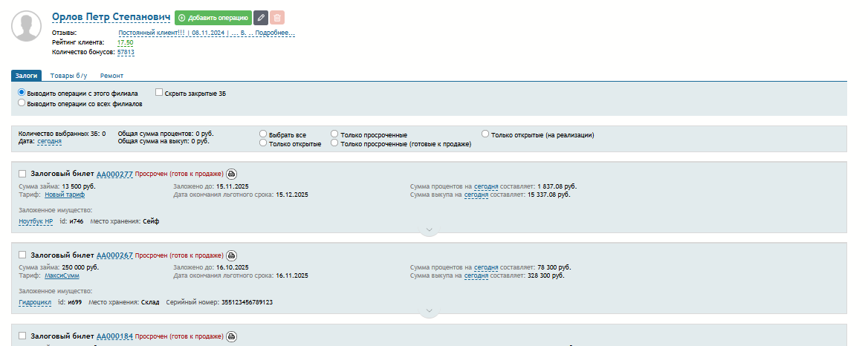
Task: Switch to 'Товары б/у' tab
Action: (x=68, y=76)
